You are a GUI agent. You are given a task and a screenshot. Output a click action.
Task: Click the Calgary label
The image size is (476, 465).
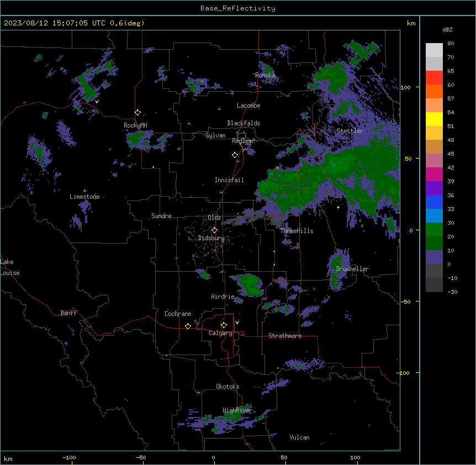tap(221, 333)
